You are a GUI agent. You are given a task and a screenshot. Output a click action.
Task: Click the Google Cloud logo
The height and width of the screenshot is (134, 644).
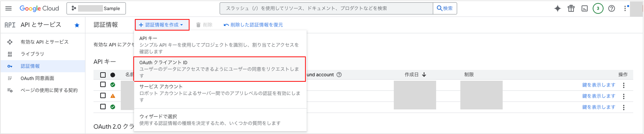[x=39, y=8]
